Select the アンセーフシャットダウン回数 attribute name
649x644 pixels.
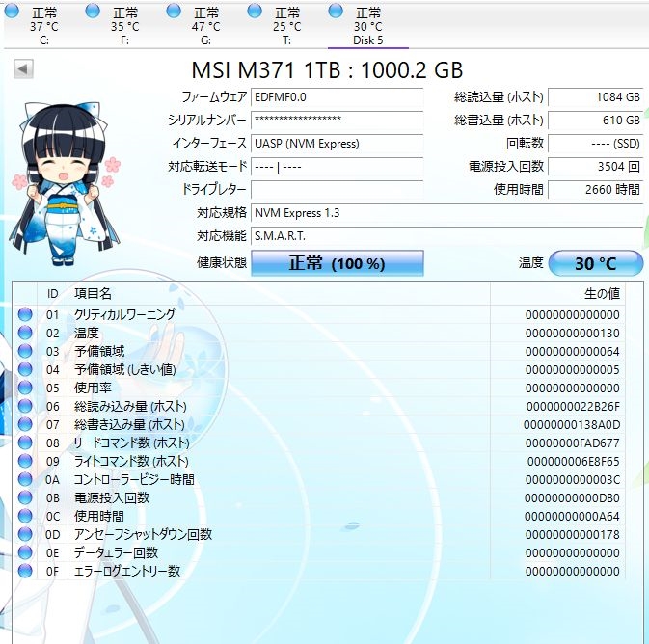point(143,534)
